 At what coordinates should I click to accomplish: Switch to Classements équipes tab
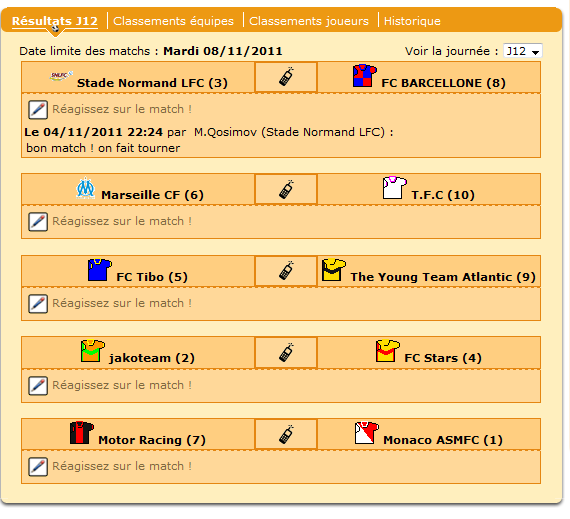point(173,21)
